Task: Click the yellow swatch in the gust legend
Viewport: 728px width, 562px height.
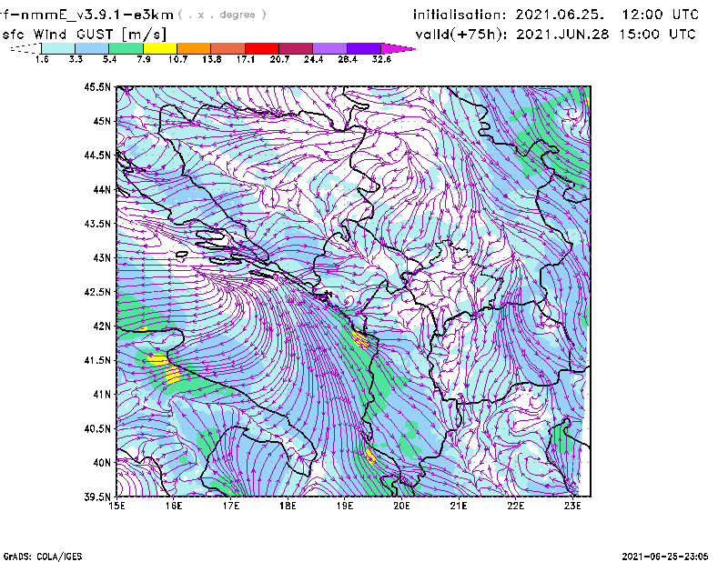Action: [160, 48]
